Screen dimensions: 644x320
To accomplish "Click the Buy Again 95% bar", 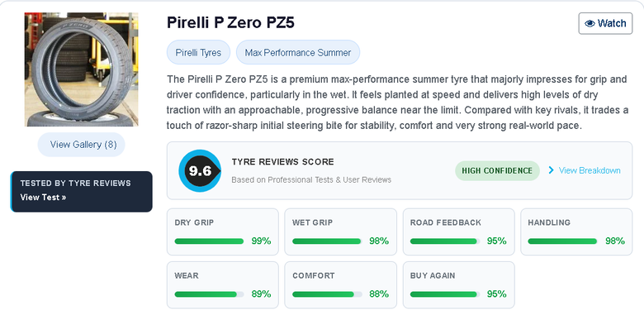I will [x=445, y=294].
